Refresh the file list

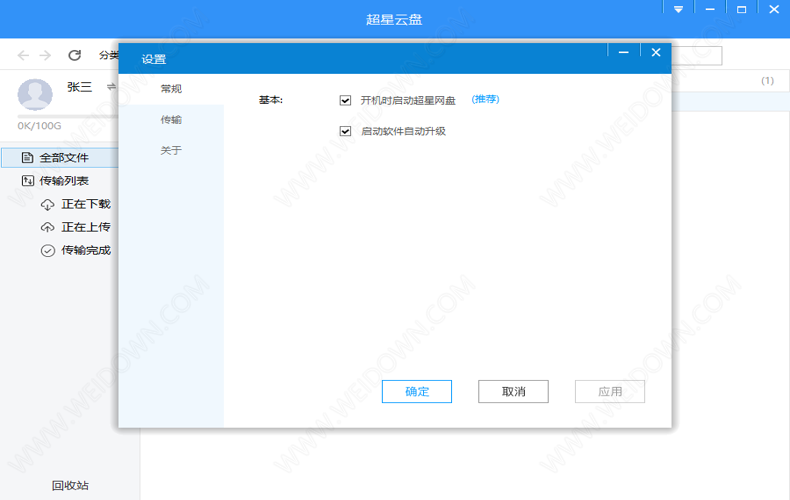coord(74,55)
